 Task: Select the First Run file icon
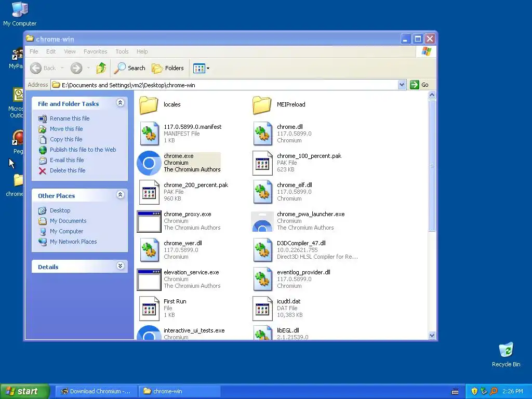point(149,309)
